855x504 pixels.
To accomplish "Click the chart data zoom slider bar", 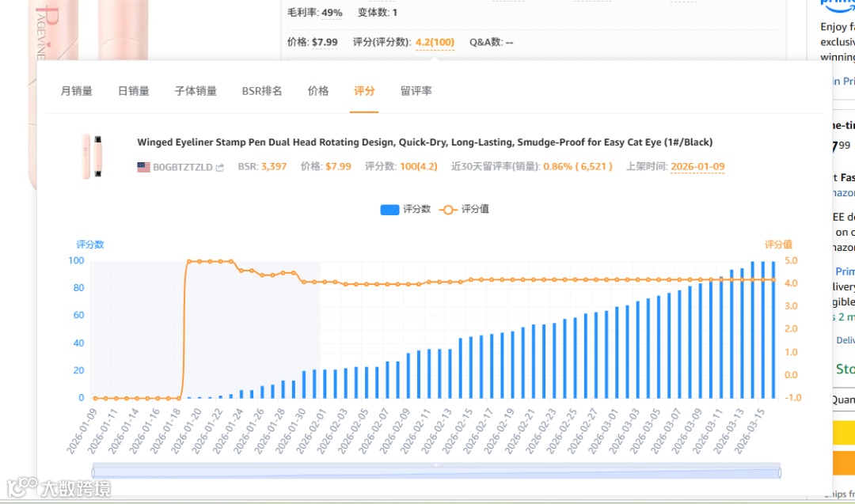I will 436,471.
